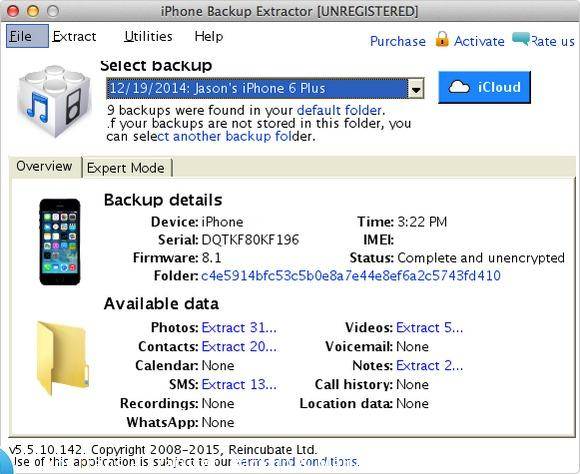The height and width of the screenshot is (474, 580).
Task: Click the version v5.5.10.142 copyright text
Action: click(163, 450)
